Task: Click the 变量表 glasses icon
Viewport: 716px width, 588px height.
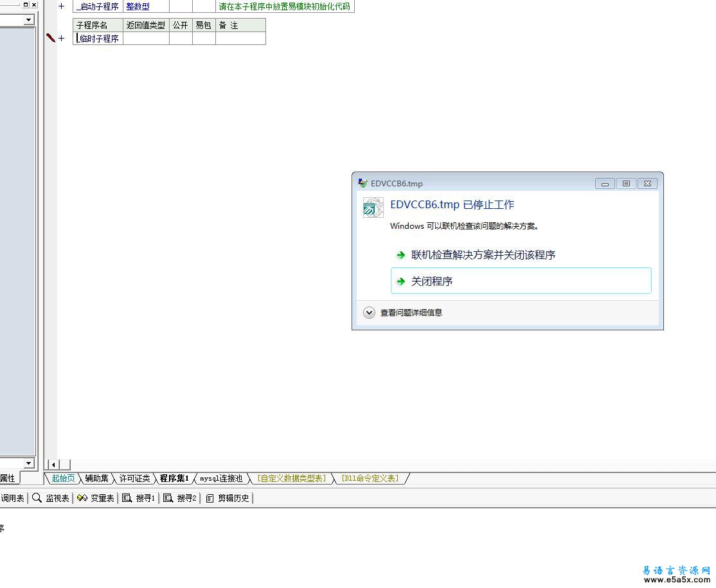Action: (82, 498)
